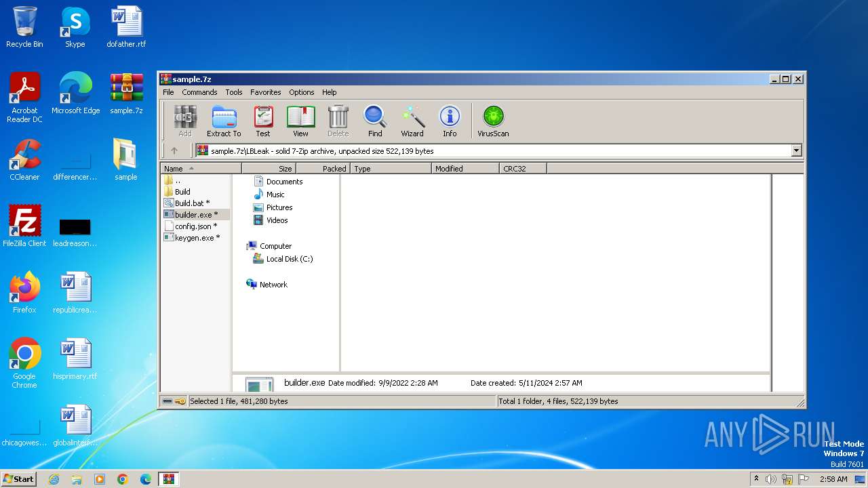
Task: Sort by the Modified column header
Action: tap(465, 169)
